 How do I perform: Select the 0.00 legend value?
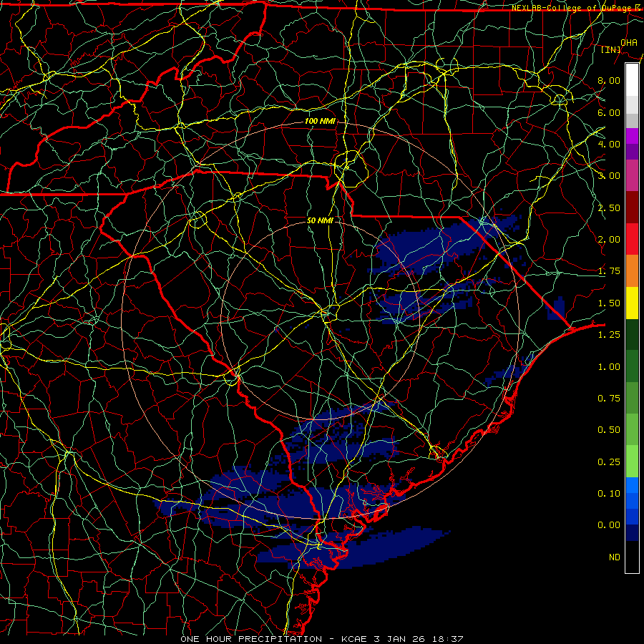coord(609,525)
